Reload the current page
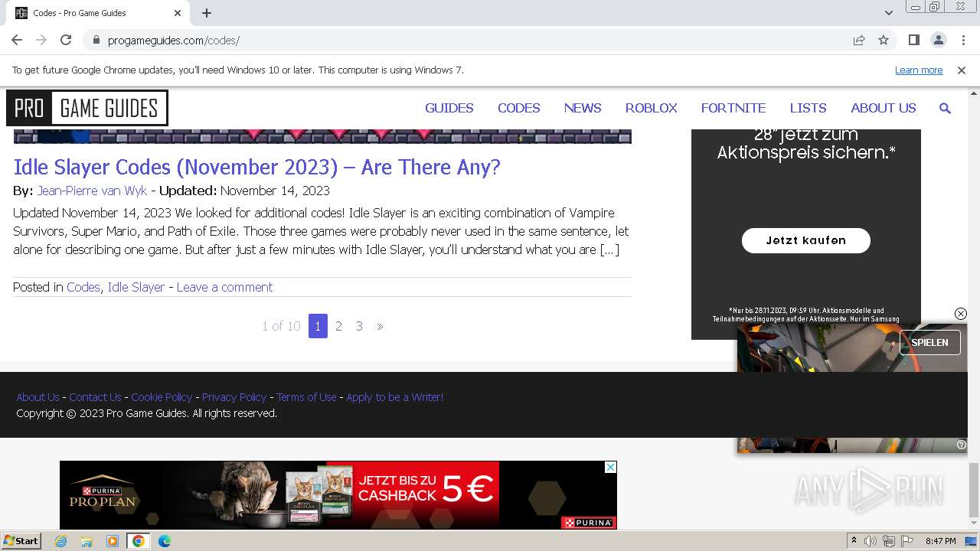 66,40
